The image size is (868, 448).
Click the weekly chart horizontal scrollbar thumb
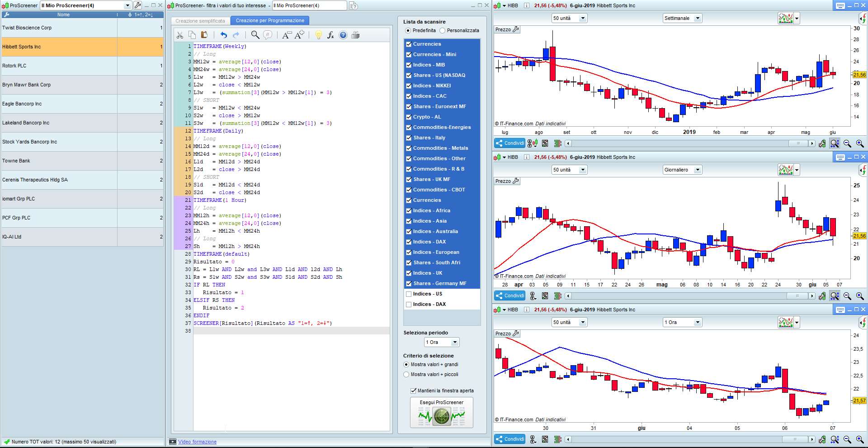[798, 143]
